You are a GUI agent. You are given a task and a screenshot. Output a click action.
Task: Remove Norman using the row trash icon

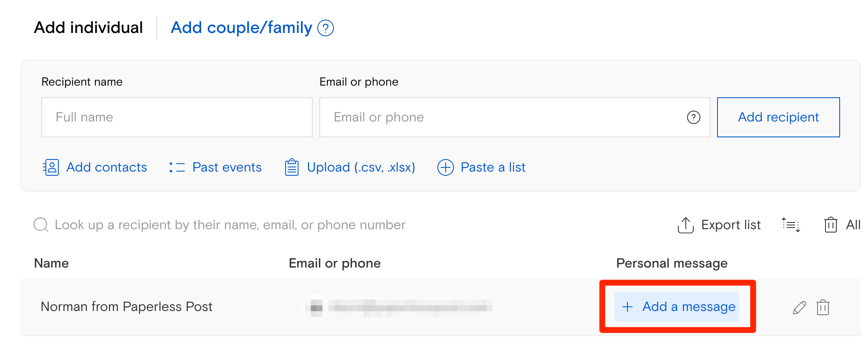pyautogui.click(x=823, y=307)
